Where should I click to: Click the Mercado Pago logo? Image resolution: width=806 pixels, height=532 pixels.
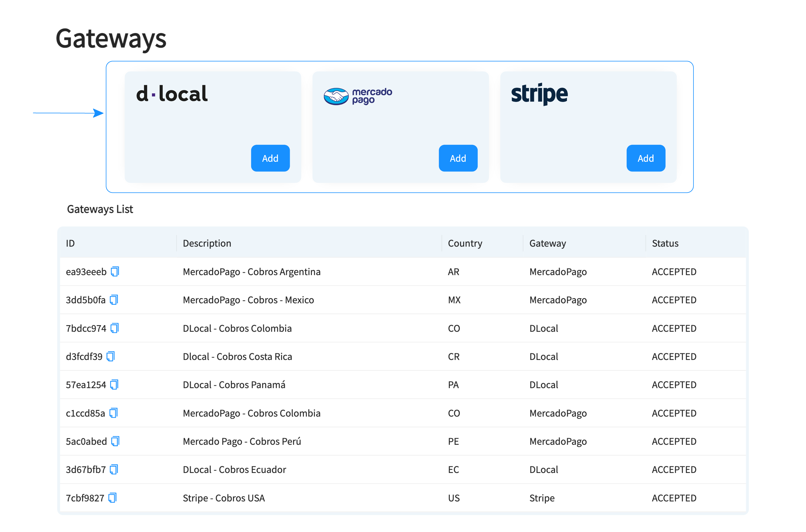[x=357, y=96]
